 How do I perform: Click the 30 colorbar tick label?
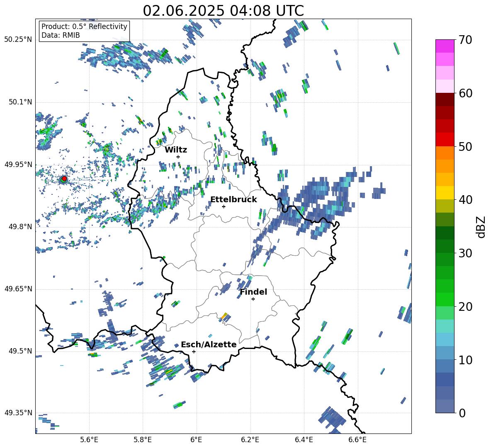tap(465, 253)
